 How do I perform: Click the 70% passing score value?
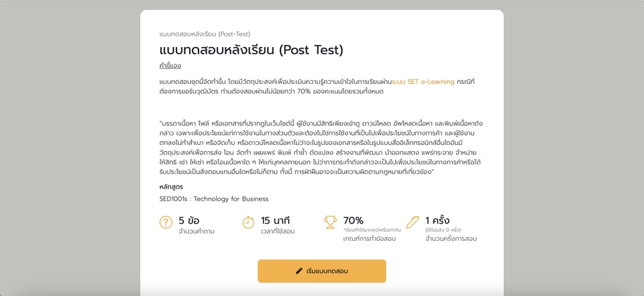pyautogui.click(x=353, y=220)
